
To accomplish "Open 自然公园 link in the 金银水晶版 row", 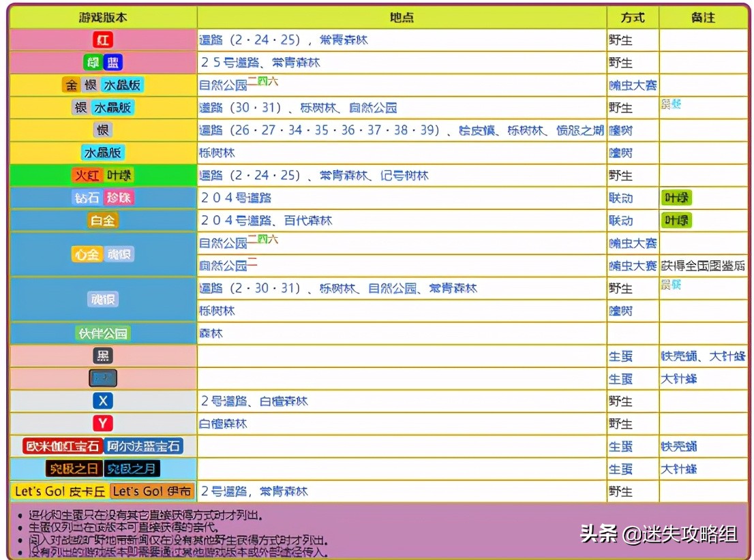I will point(223,86).
